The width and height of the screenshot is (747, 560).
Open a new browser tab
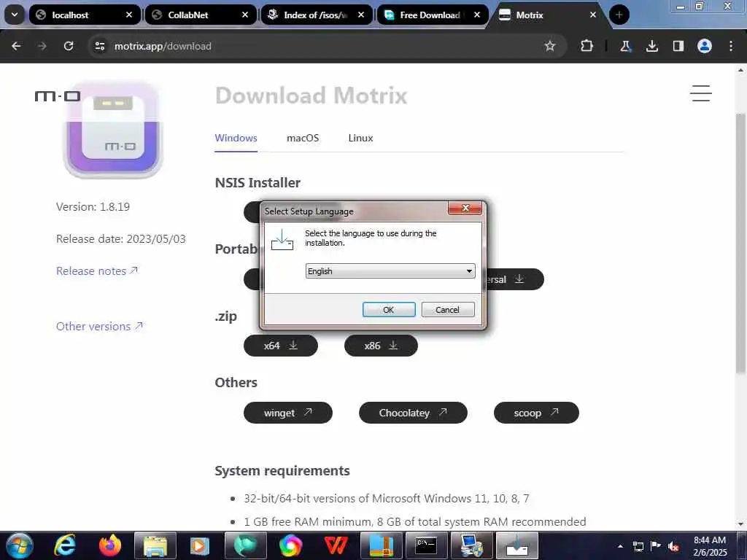(x=619, y=15)
